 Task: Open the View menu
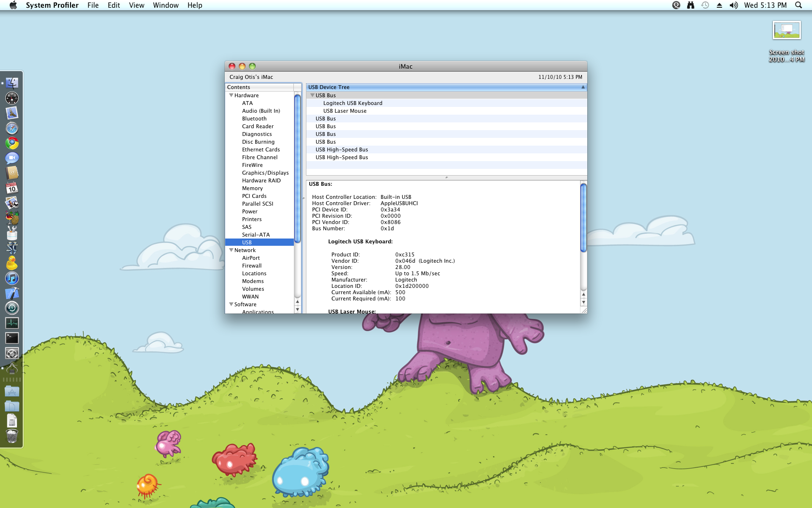click(136, 5)
